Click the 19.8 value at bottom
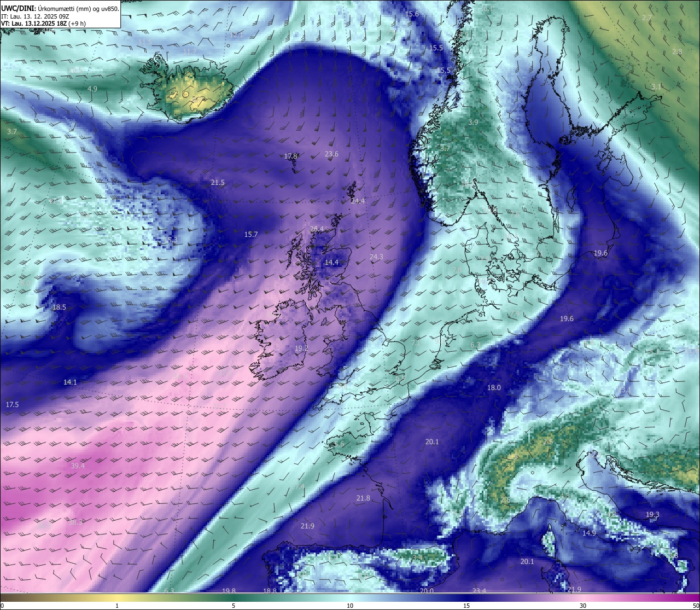The image size is (700, 610). pyautogui.click(x=229, y=591)
